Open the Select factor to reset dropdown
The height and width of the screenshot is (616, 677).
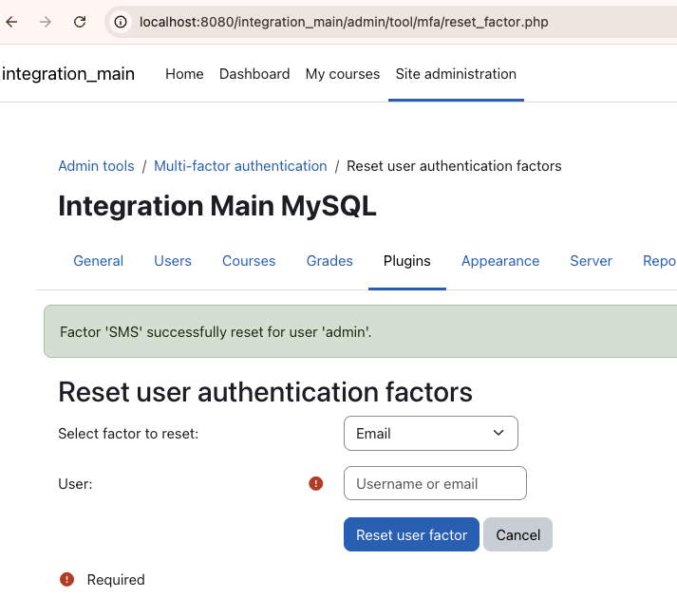(x=431, y=434)
